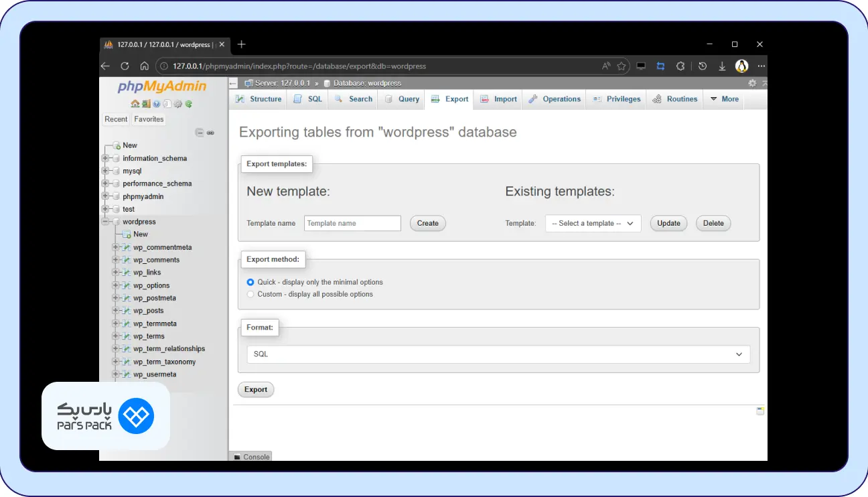This screenshot has width=868, height=497.
Task: Expand the test database node
Action: [x=105, y=209]
